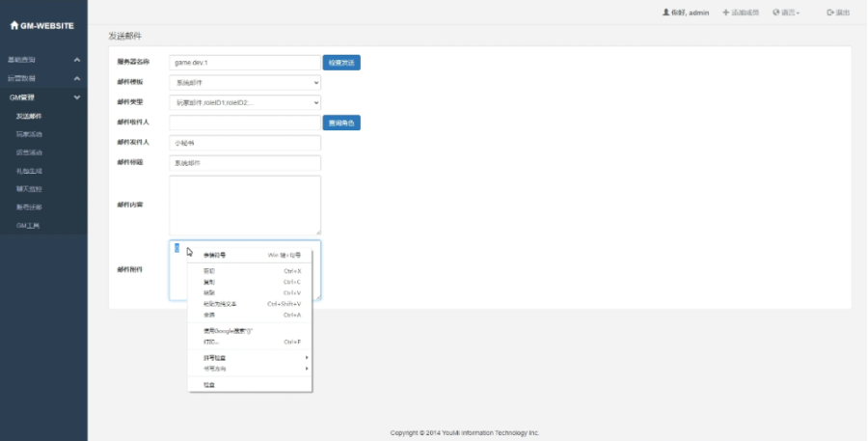Click into the 邮件收件人 input field
This screenshot has width=868, height=441.
[x=245, y=123]
